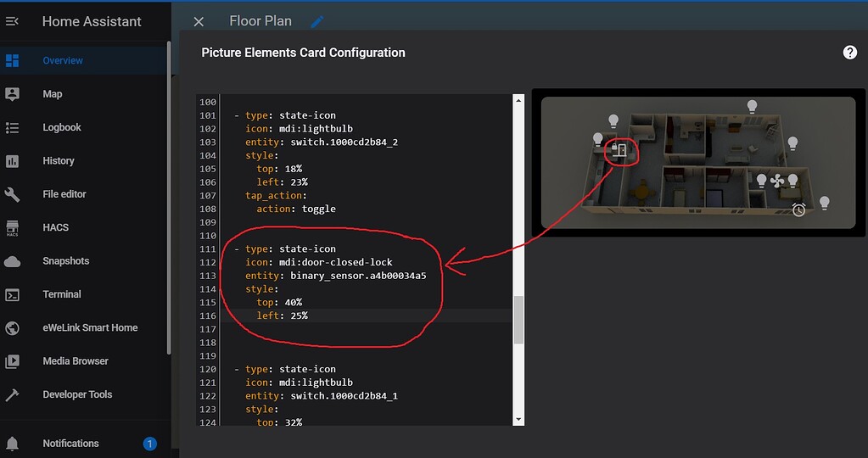Collapse the sidebar with the menu icon
This screenshot has height=458, width=868.
[12, 21]
